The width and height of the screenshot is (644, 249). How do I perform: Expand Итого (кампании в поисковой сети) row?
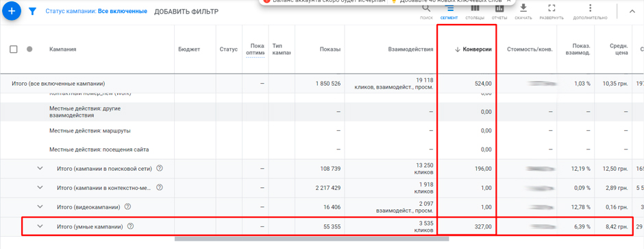[x=40, y=168]
